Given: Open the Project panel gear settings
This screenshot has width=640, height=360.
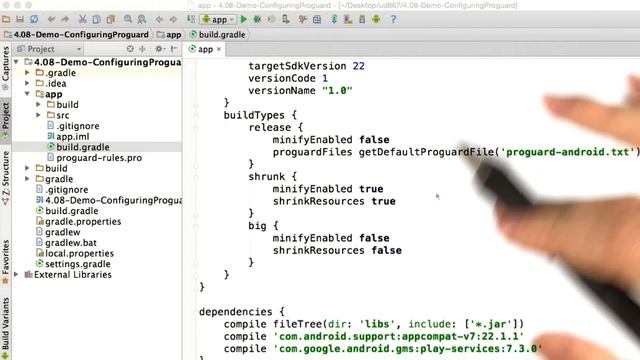Looking at the screenshot, I should click(x=160, y=49).
